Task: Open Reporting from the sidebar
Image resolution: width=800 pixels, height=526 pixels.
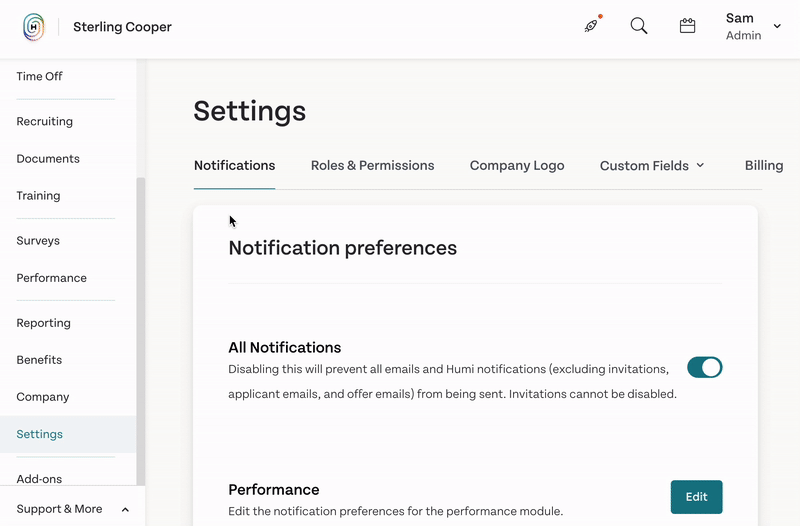Action: click(x=44, y=323)
